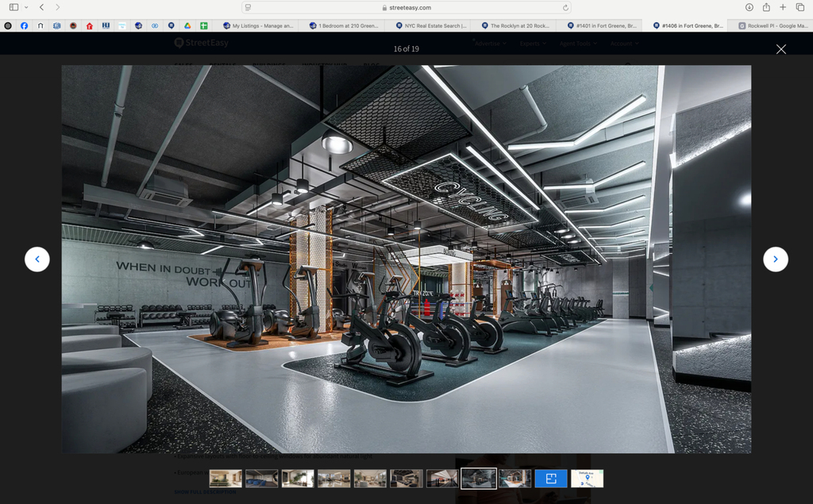Select the fifth thumbnail in the strip
Image resolution: width=813 pixels, height=504 pixels.
pyautogui.click(x=370, y=478)
